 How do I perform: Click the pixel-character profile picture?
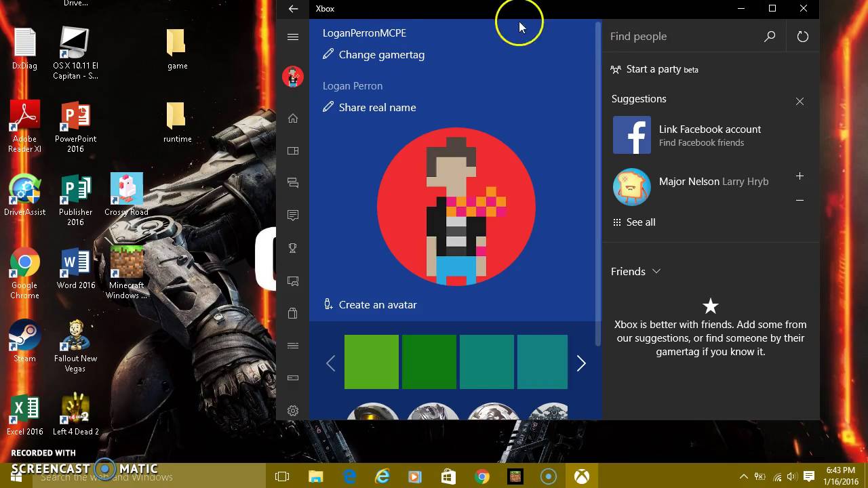[x=456, y=207]
